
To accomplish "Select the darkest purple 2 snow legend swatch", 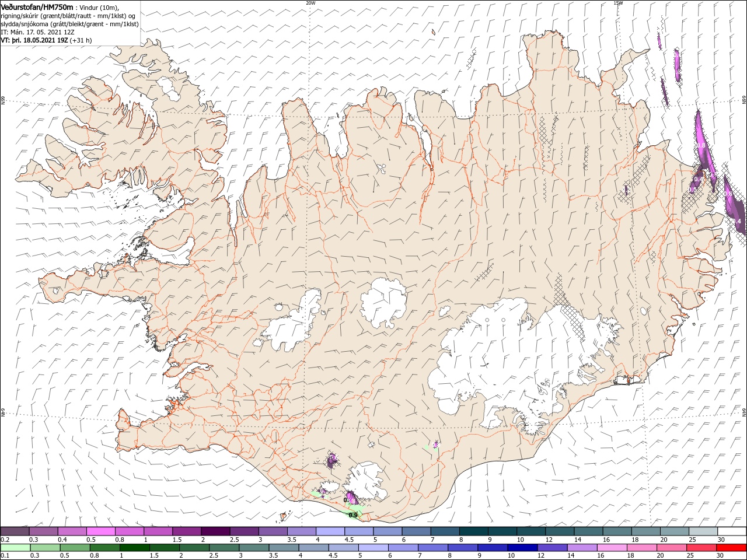I will point(215,531).
